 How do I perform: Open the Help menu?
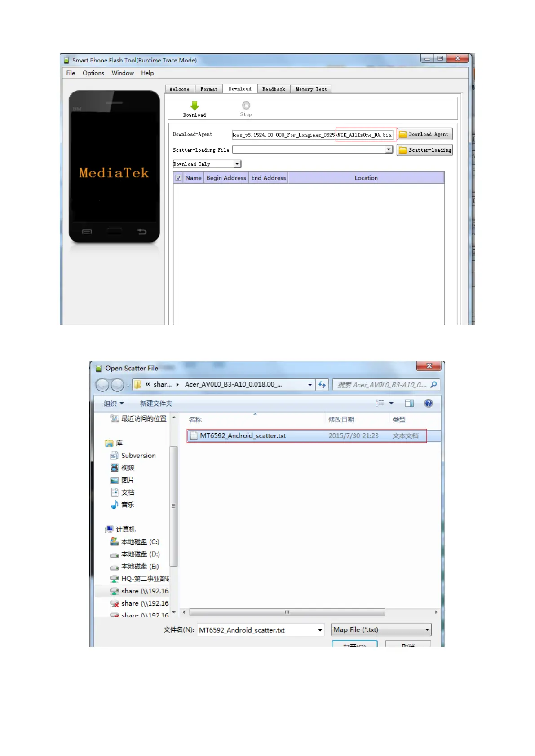(147, 73)
